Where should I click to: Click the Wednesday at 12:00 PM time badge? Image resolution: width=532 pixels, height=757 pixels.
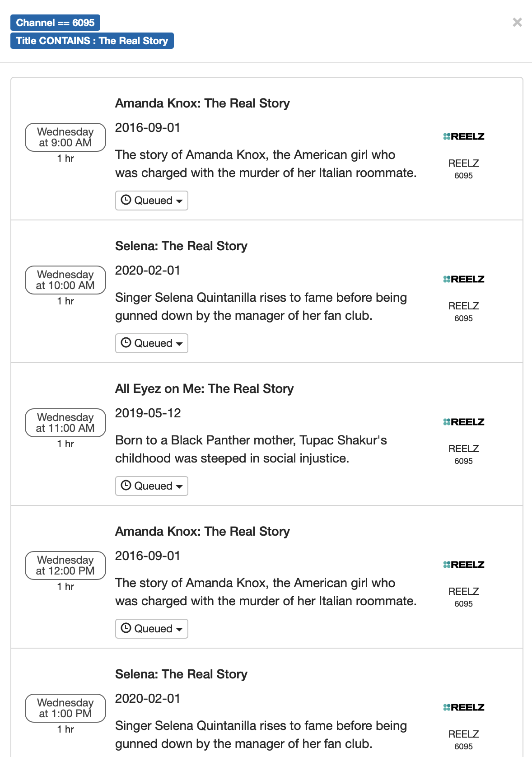[65, 565]
